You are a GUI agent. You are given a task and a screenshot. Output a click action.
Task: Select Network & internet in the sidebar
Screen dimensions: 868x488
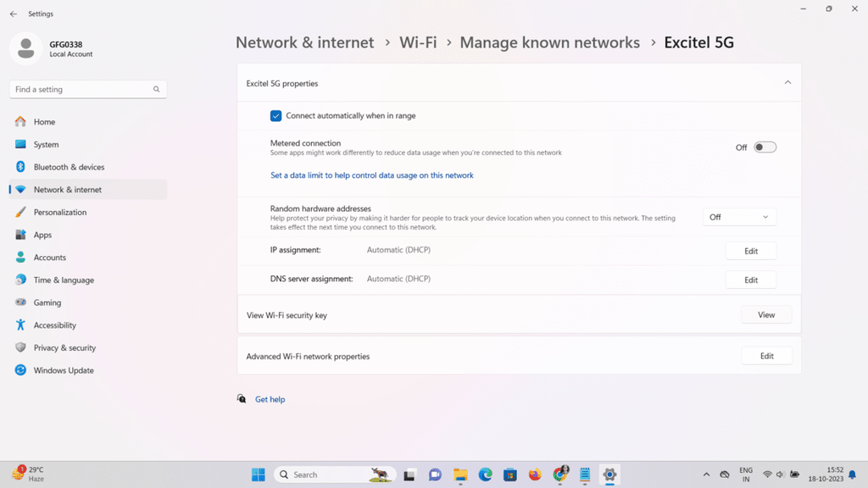tap(88, 189)
